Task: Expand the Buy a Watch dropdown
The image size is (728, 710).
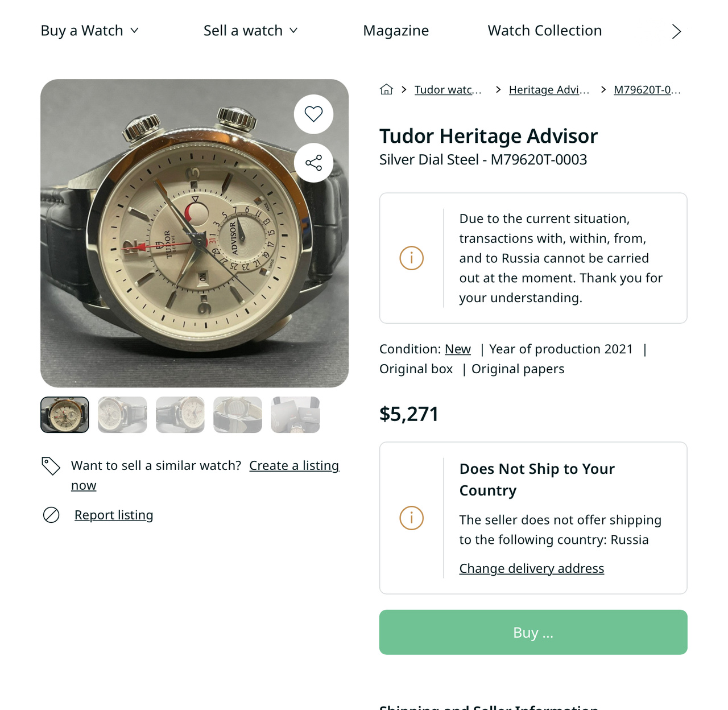Action: coord(89,31)
